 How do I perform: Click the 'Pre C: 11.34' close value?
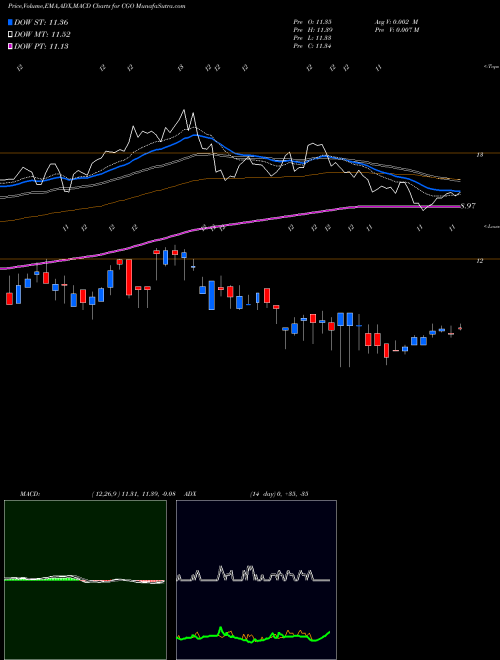(x=312, y=46)
